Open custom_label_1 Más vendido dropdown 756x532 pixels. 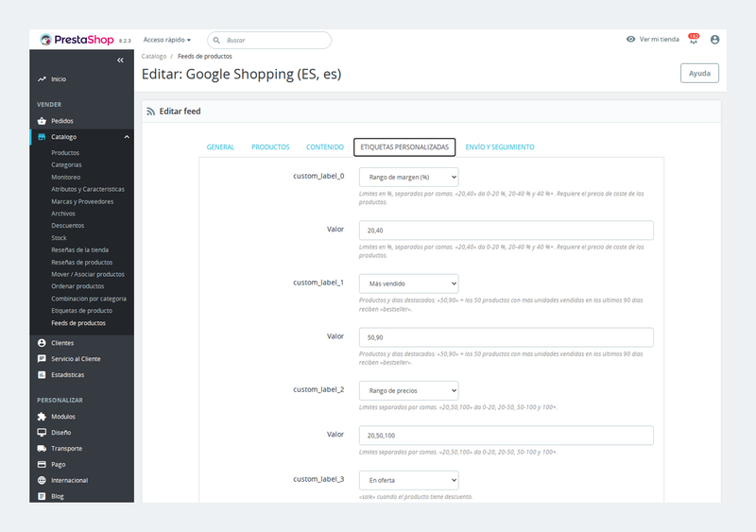click(409, 283)
